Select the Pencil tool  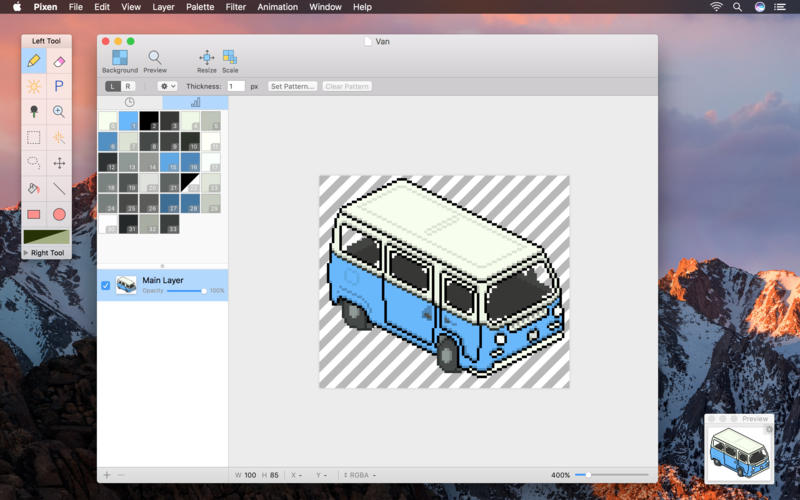(34, 61)
